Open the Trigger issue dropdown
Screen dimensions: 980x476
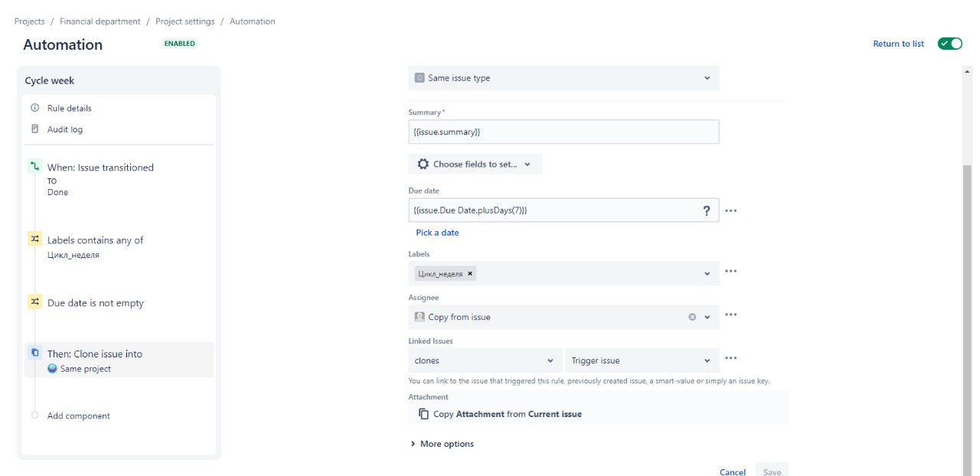(x=642, y=360)
